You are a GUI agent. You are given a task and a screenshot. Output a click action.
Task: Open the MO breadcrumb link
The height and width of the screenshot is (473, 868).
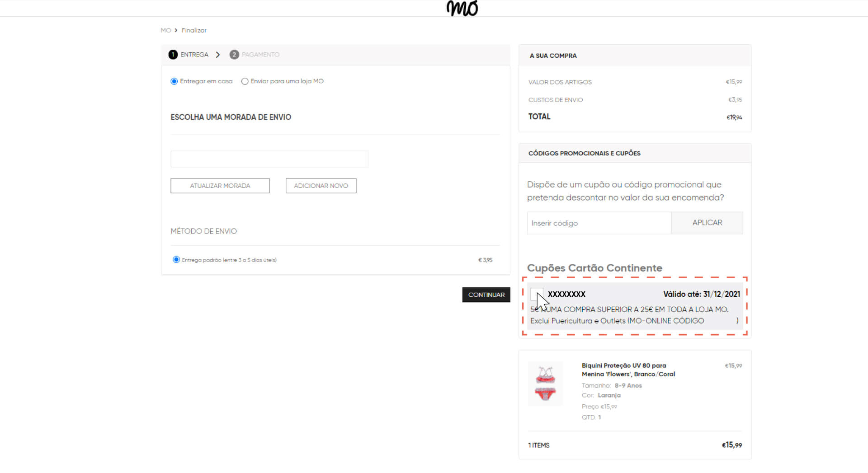click(x=166, y=30)
